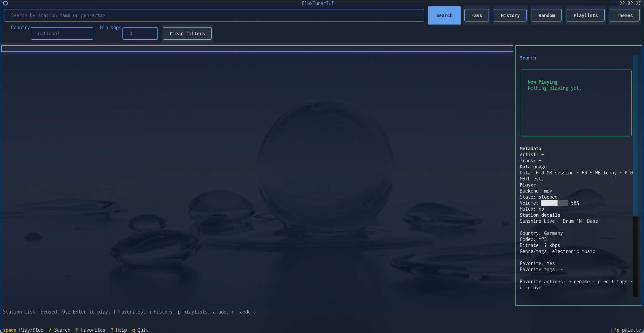The image size is (644, 333).
Task: Click the 'Metadata' heading
Action: [x=530, y=149]
